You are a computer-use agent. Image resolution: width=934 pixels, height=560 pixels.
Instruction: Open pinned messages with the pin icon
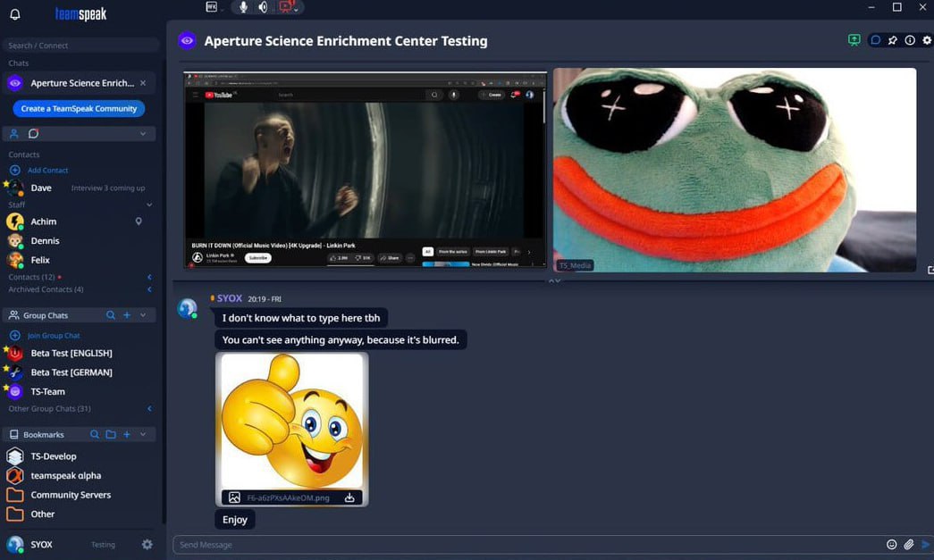[893, 40]
